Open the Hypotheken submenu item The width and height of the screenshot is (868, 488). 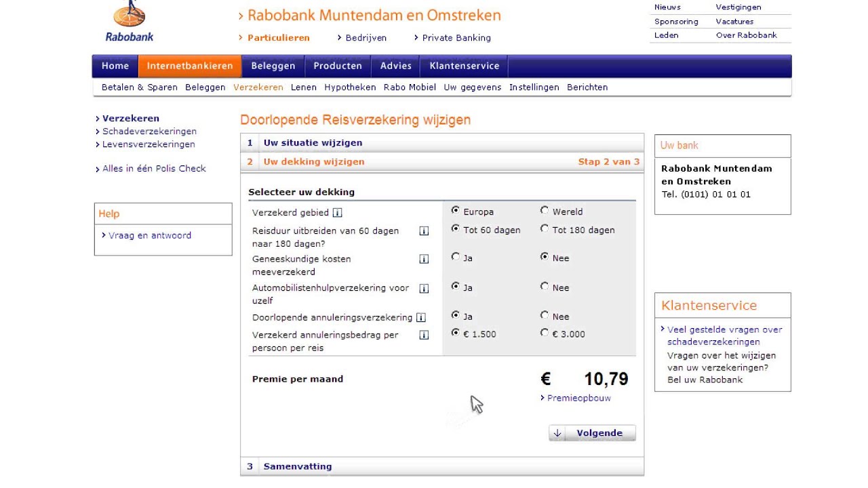click(350, 87)
